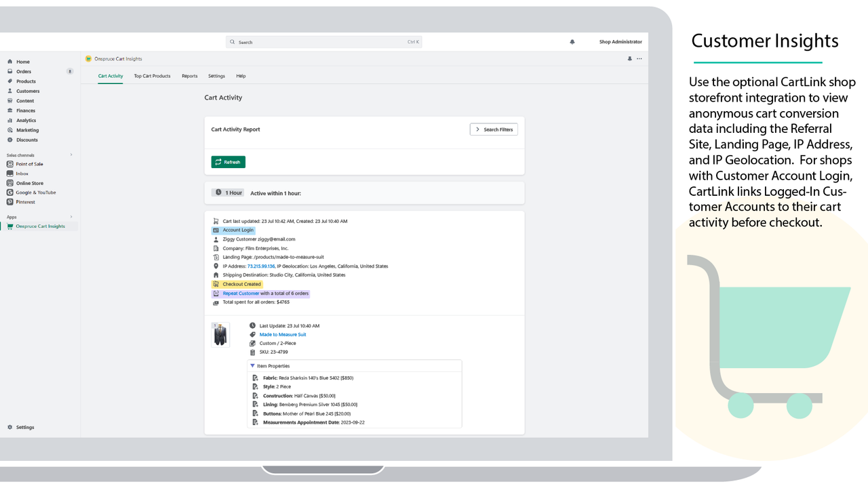The image size is (868, 488).
Task: Click the person icon beside Ziggy Customer
Action: coord(216,239)
